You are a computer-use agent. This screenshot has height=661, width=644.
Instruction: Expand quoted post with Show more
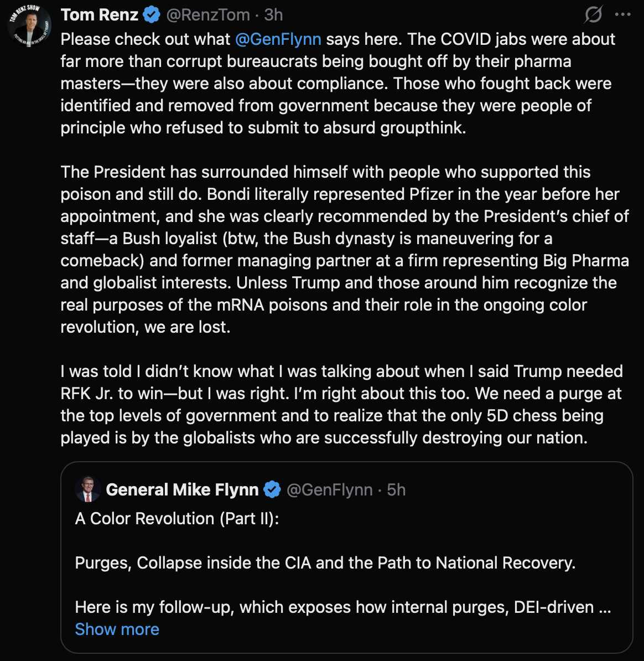click(117, 629)
